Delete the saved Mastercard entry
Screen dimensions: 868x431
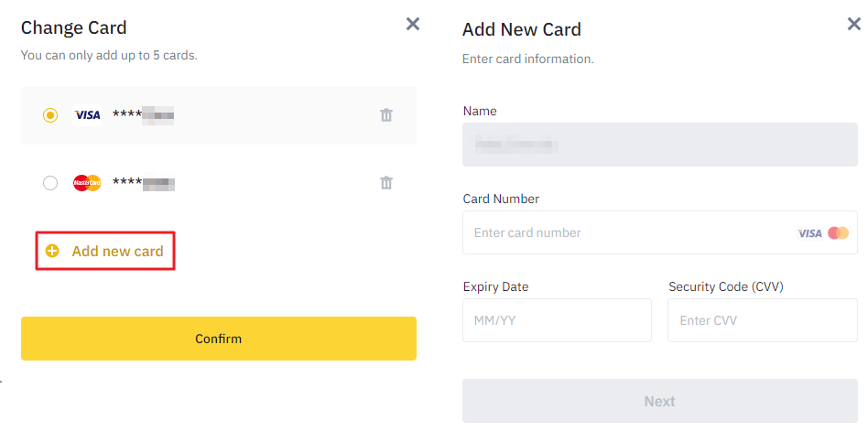click(386, 183)
